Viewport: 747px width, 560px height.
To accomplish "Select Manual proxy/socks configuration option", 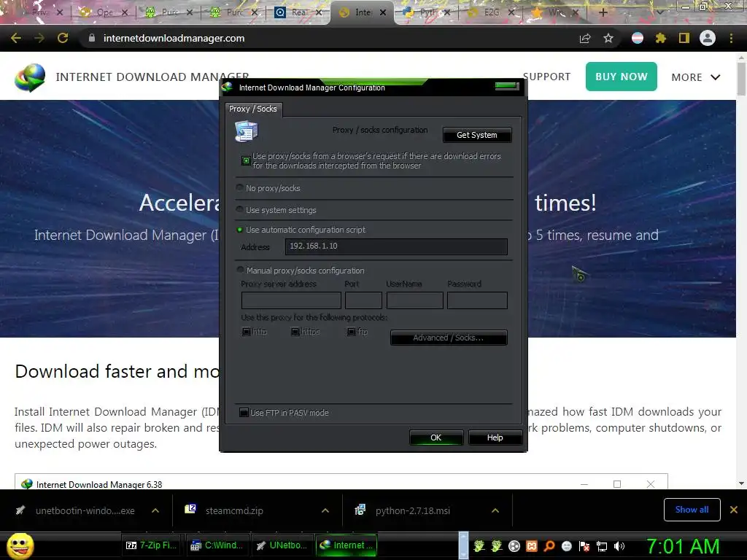I will tap(240, 270).
